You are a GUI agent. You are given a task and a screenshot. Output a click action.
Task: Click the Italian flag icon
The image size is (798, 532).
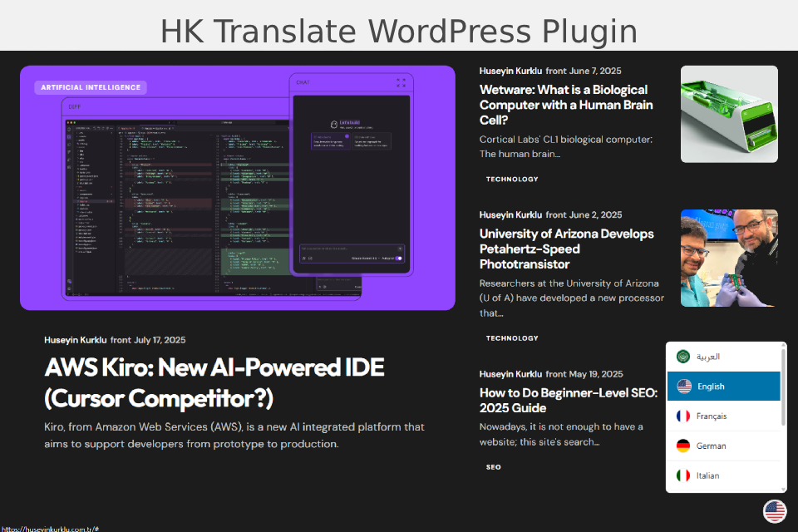point(683,475)
